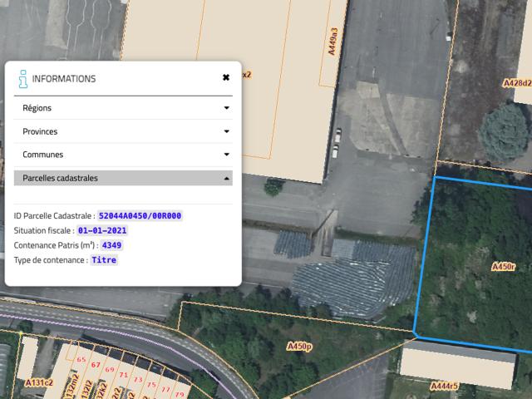Expand the Régions section arrow

click(226, 108)
